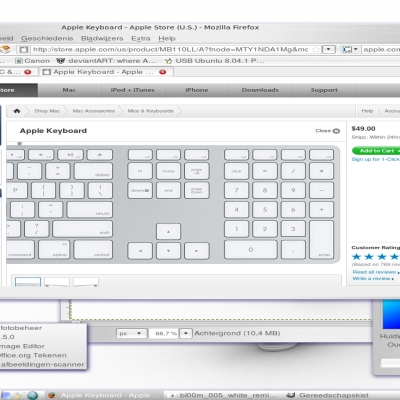Open the Extra menu
Image resolution: width=400 pixels, height=400 pixels.
coord(141,38)
